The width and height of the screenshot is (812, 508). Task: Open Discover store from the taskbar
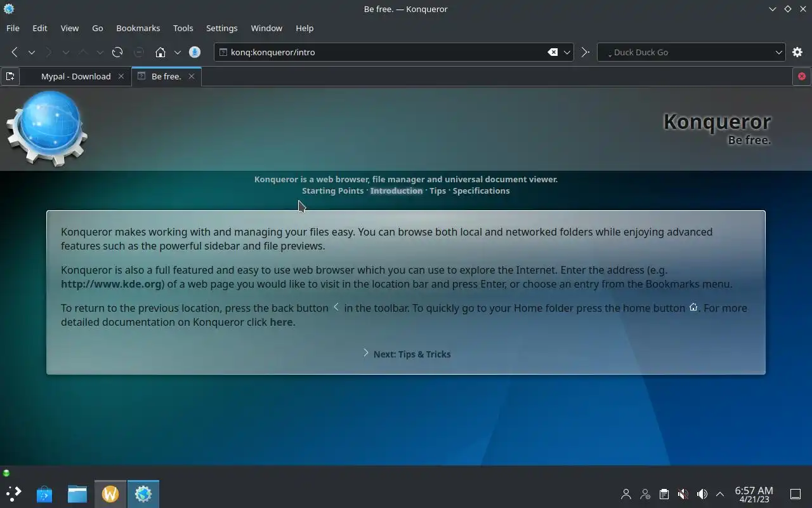point(44,493)
